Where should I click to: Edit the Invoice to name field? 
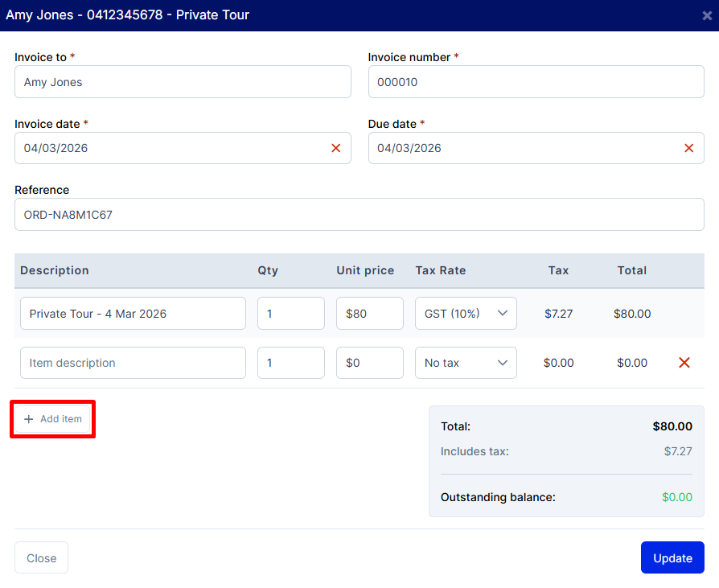click(183, 82)
